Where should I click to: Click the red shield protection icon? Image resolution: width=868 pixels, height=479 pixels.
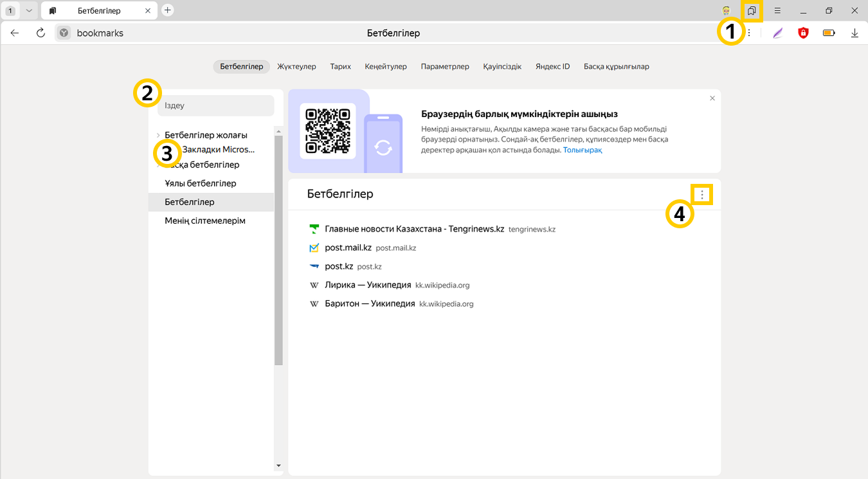click(x=803, y=33)
